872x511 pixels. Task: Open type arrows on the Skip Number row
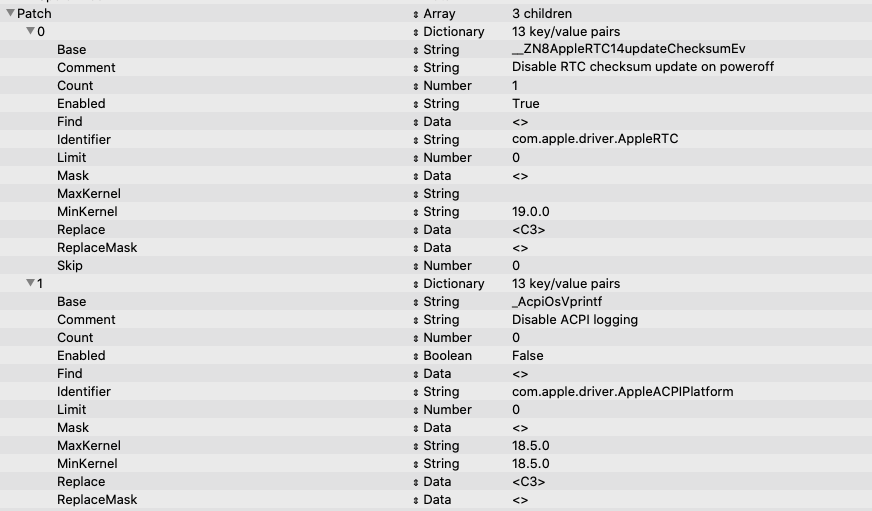coord(415,266)
